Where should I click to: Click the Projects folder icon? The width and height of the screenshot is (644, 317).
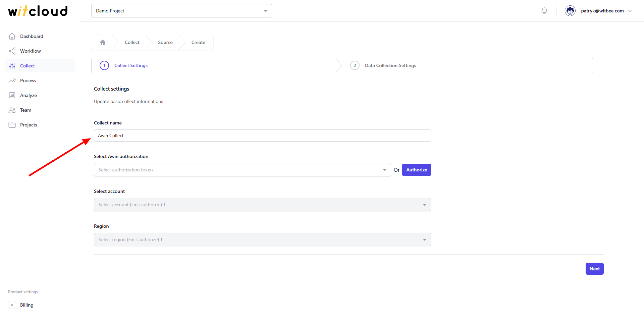pos(12,125)
